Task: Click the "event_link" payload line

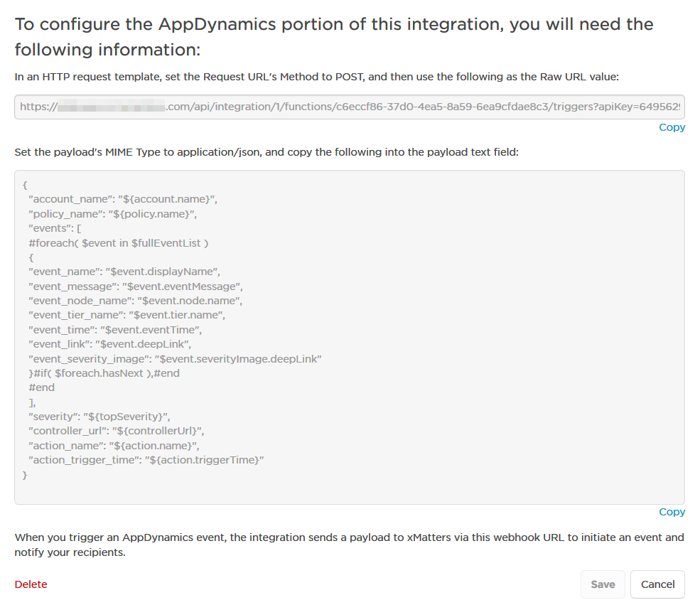Action: [x=110, y=344]
